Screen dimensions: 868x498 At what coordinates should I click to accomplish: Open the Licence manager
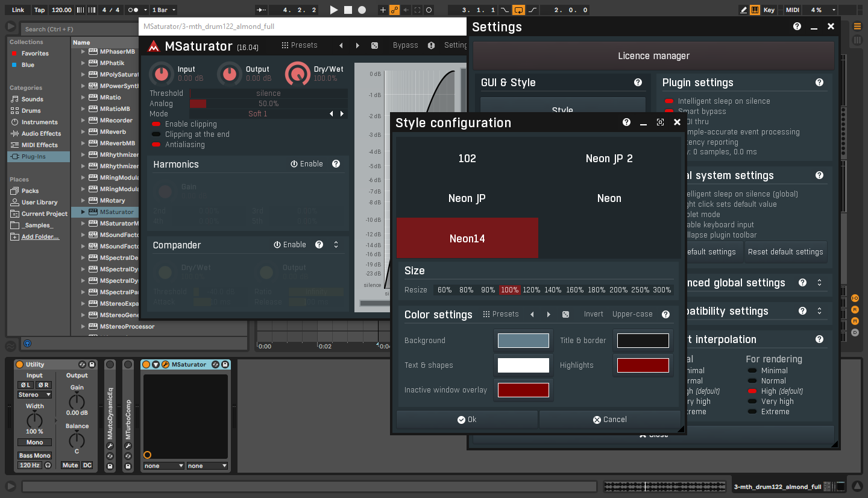[x=653, y=56]
